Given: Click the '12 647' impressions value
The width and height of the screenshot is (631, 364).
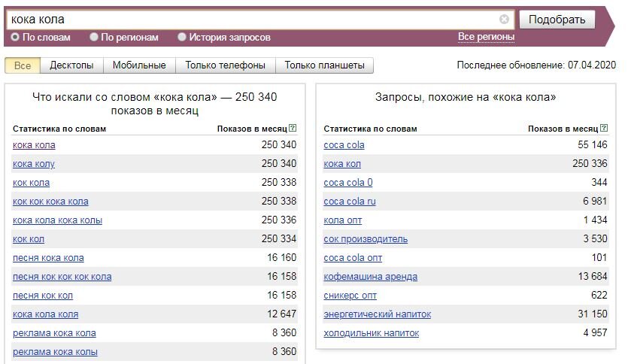Looking at the screenshot, I should [x=282, y=314].
